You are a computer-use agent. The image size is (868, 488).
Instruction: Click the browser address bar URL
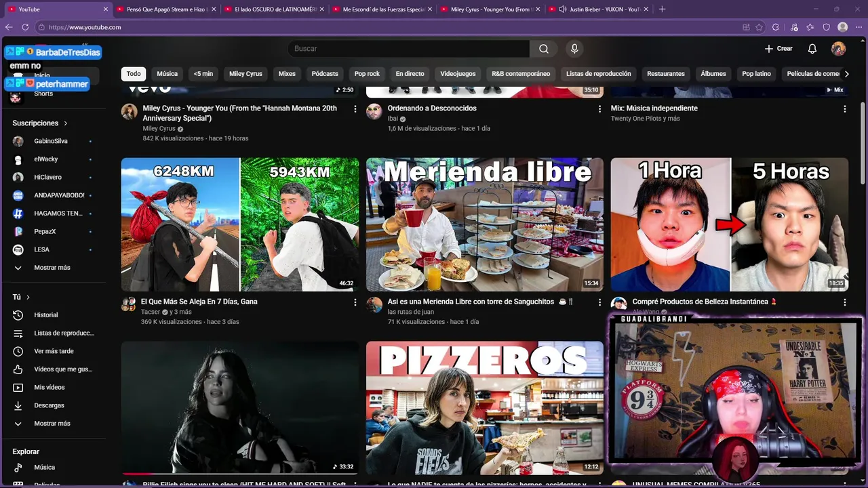point(85,27)
